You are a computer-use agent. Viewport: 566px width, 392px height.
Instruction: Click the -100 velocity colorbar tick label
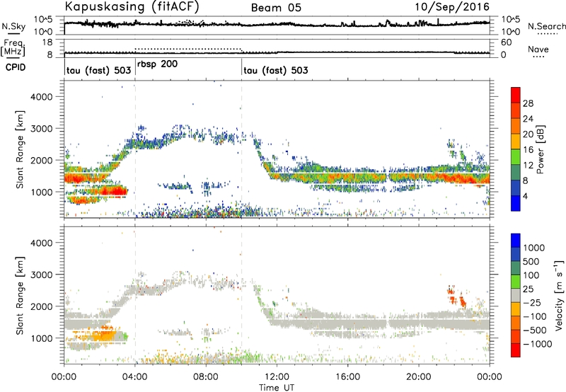pos(535,316)
